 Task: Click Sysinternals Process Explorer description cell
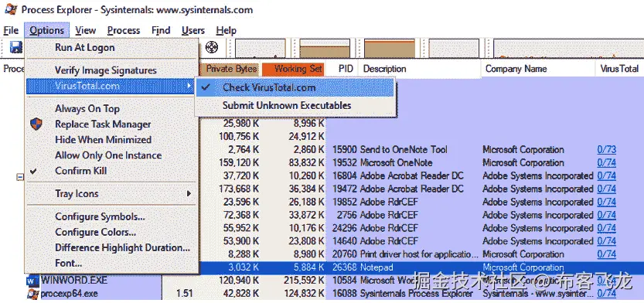click(x=417, y=294)
